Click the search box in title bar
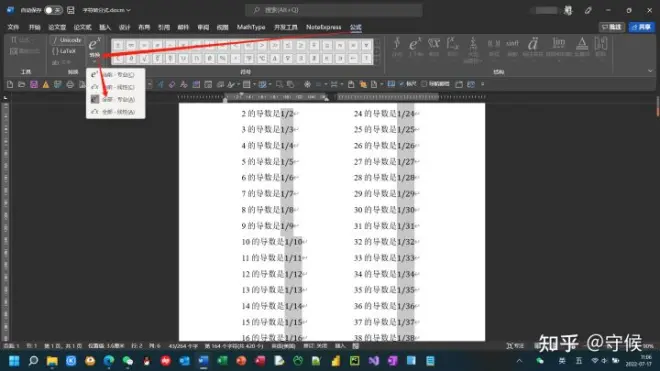Viewport: 660px width, 371px height. pos(334,10)
